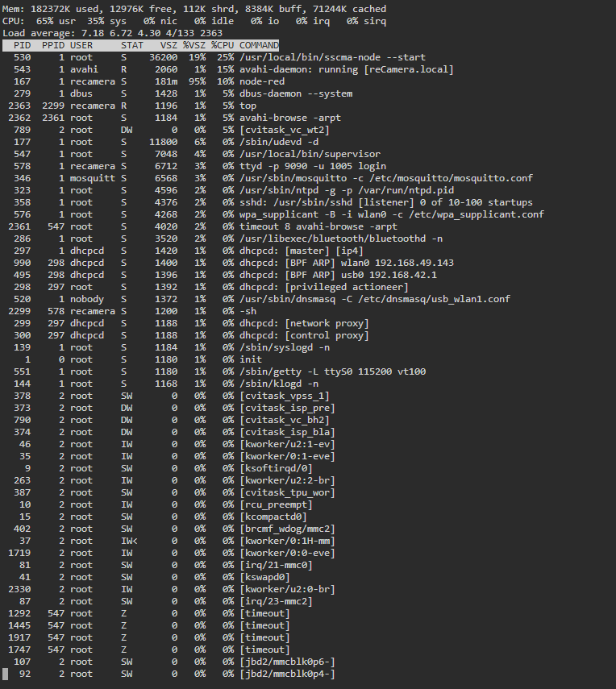Click the mosquitto.conf process line
Screen dimensions: 616x689
[x=270, y=178]
